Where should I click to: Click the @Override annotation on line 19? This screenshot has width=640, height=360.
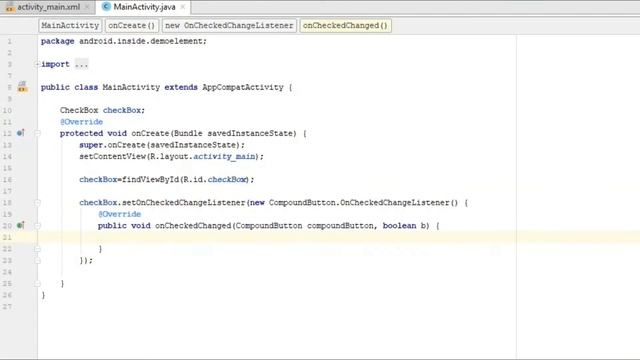[119, 214]
